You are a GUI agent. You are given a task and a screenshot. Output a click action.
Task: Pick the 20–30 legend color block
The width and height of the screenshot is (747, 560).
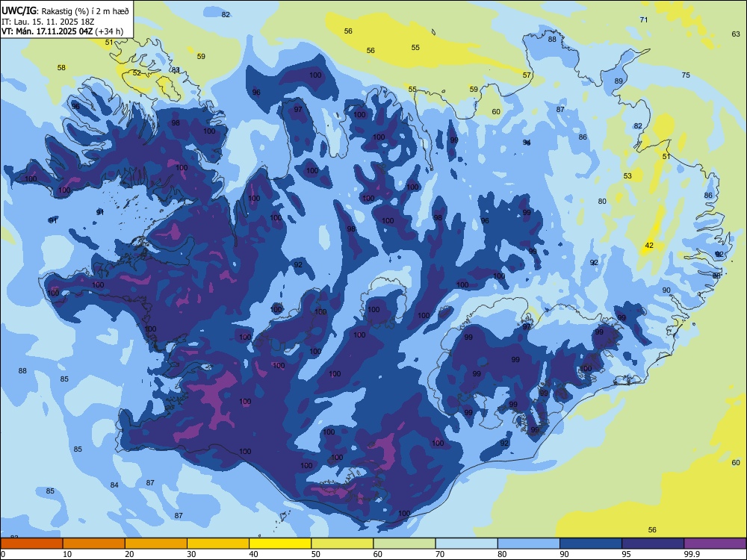click(x=156, y=544)
